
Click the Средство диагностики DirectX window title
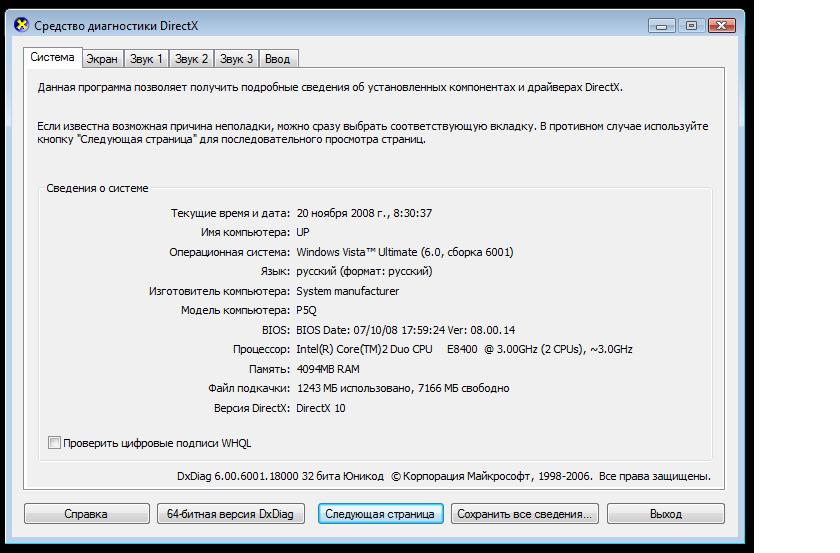point(116,26)
